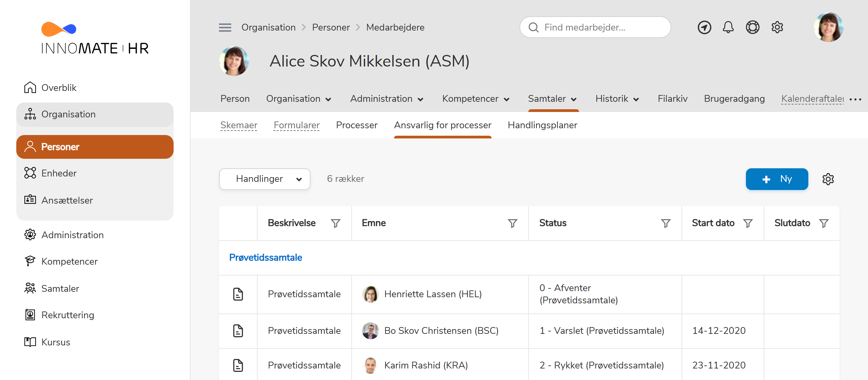Click the '6 rækker' row count
This screenshot has height=380, width=868.
[346, 179]
